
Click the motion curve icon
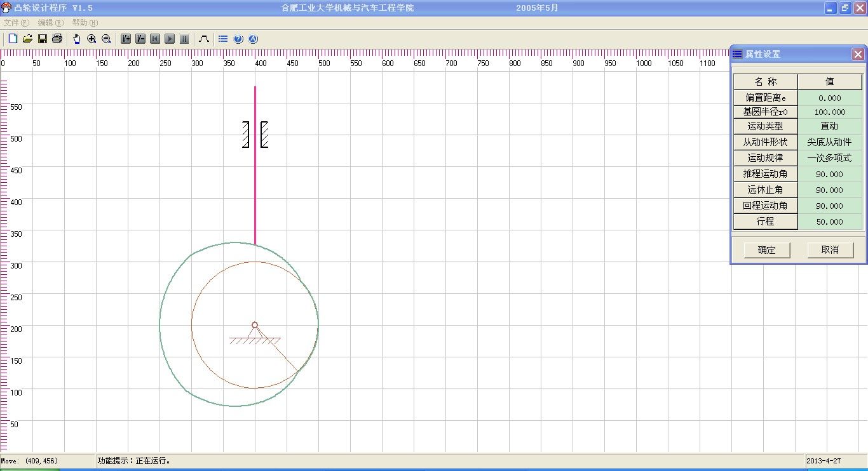click(x=204, y=39)
